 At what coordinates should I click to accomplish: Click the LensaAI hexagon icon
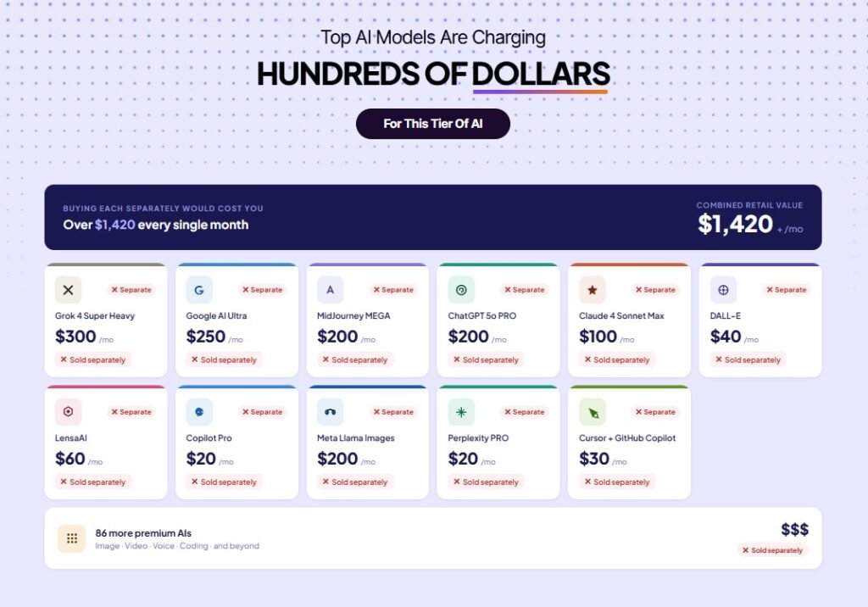click(69, 412)
